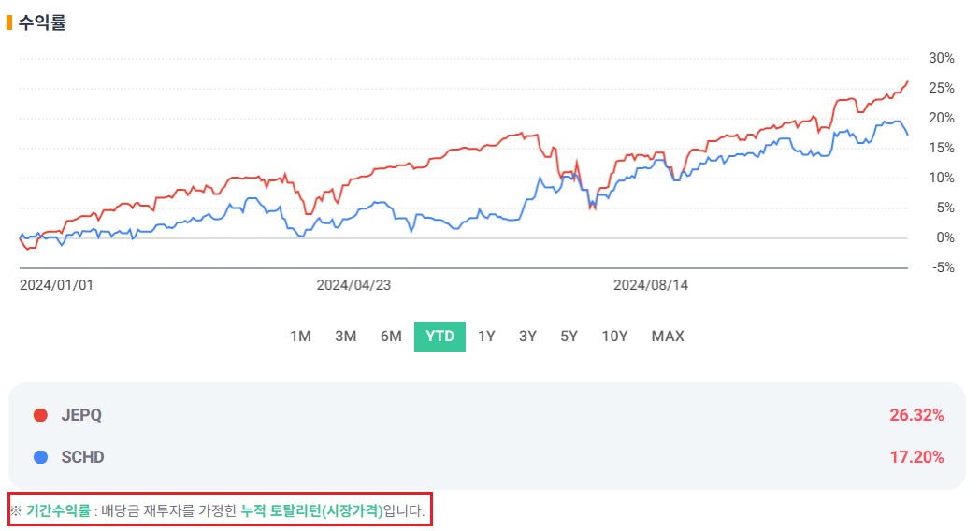Screen dimensions: 980x531
Task: Click the 수익률 section heading
Action: pyautogui.click(x=42, y=22)
